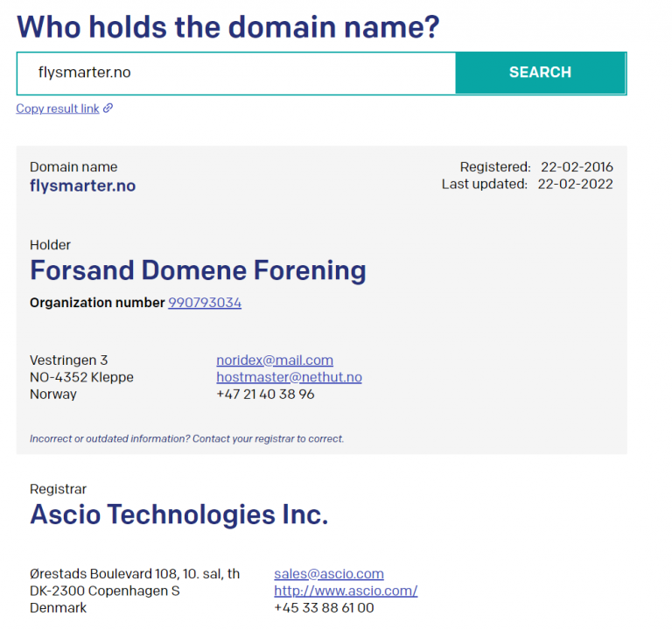Click the Ascio Technologies Inc. registrar name
672x630 pixels.
(x=178, y=514)
